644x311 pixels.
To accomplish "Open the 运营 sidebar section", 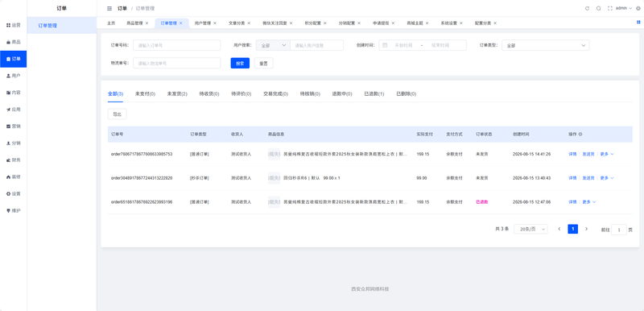I will coord(13,25).
